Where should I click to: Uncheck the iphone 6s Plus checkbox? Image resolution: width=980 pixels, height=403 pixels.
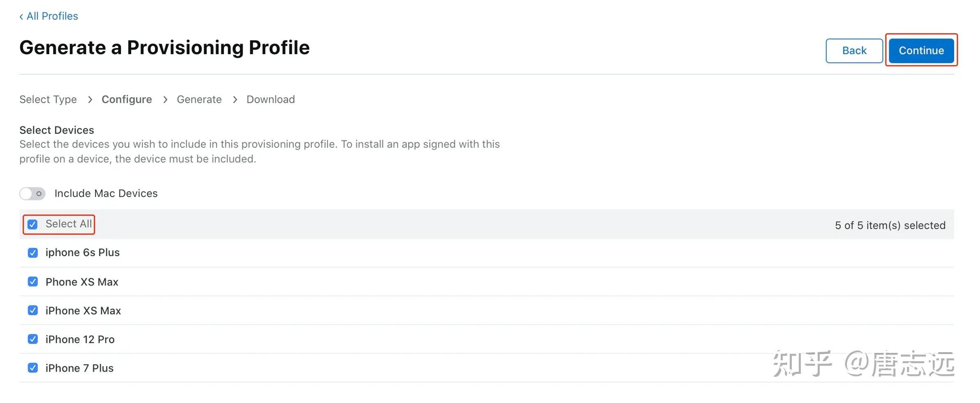coord(33,252)
